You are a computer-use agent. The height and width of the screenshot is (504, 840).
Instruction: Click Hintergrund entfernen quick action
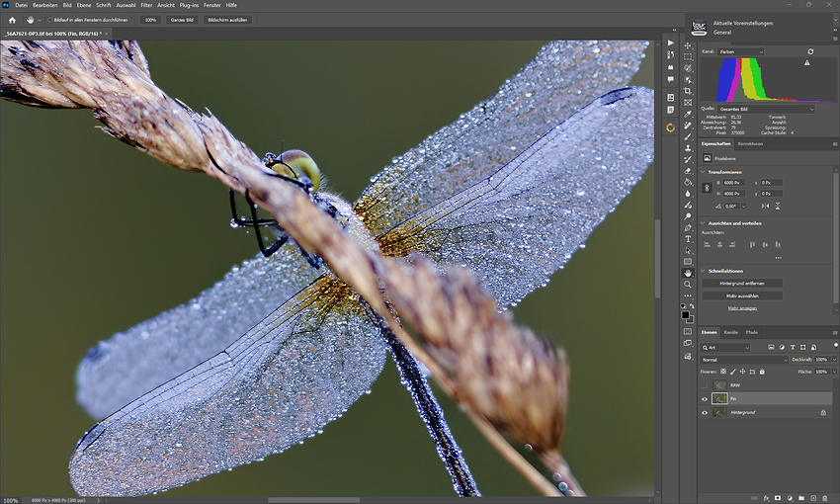742,284
